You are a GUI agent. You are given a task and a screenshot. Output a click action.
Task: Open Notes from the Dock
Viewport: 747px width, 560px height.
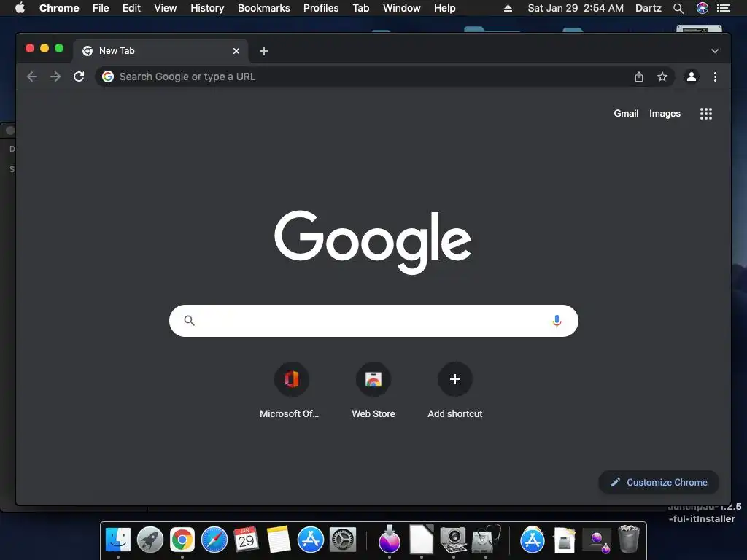pos(279,540)
